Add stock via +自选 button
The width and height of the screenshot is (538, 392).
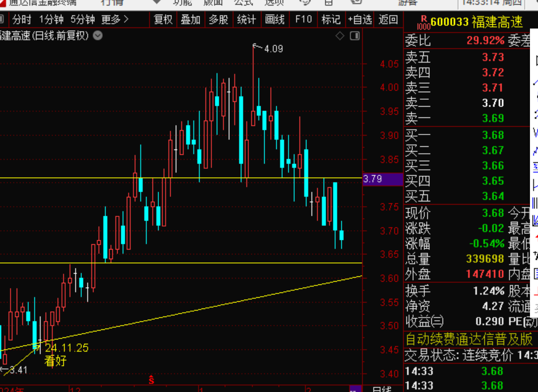(x=360, y=20)
